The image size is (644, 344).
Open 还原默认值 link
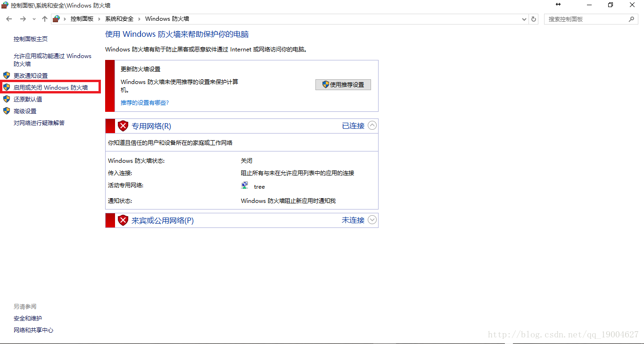click(28, 99)
